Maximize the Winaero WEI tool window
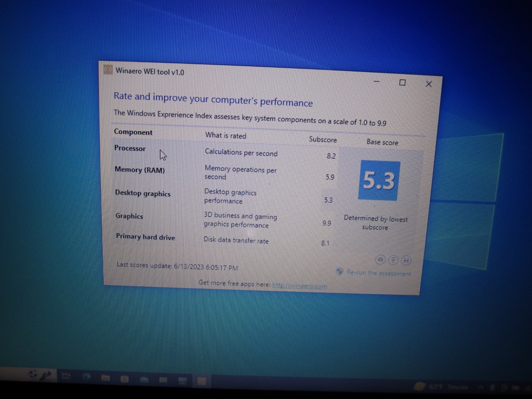Screen dimensions: 532x399 pyautogui.click(x=402, y=82)
